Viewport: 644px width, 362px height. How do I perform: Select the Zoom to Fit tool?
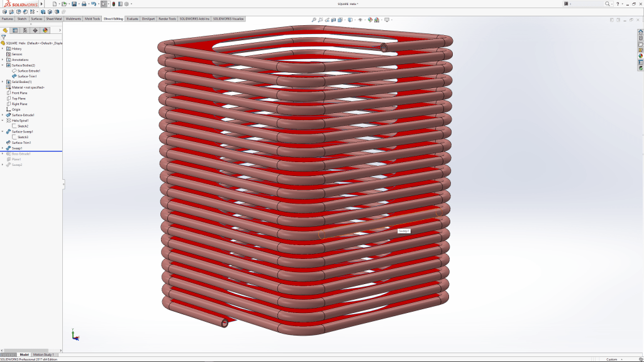tap(314, 19)
